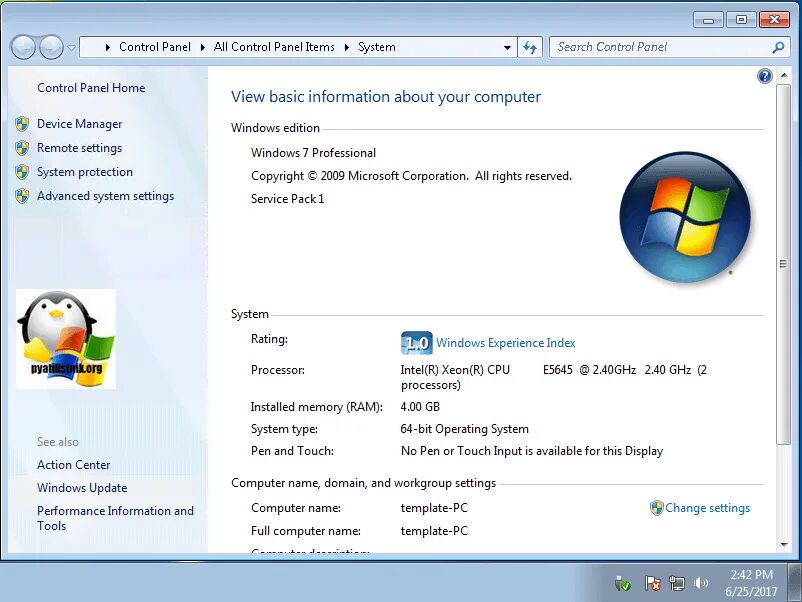
Task: Click Change settings for computer name
Action: click(707, 508)
